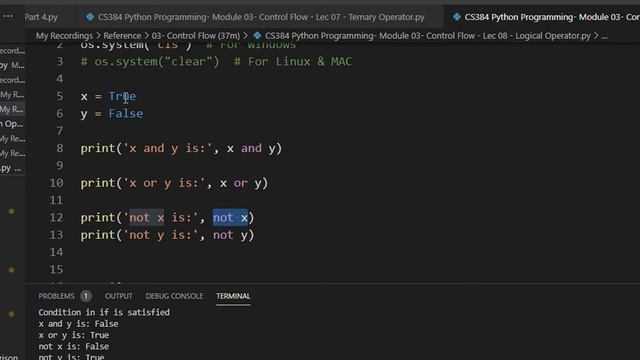
Task: Click the Lec 08 Logical Operator.py breadcrumb file
Action: point(427,36)
